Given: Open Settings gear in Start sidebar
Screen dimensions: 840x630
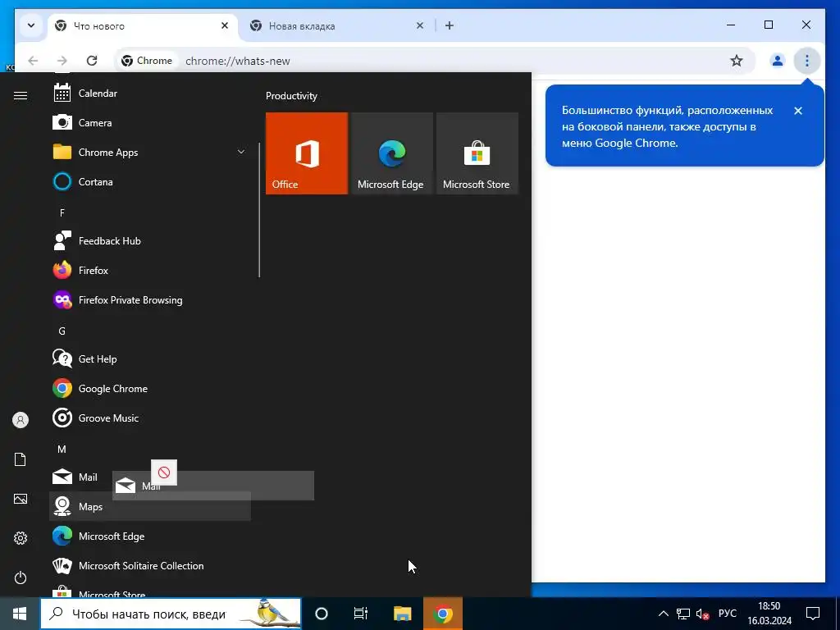Looking at the screenshot, I should click(21, 538).
